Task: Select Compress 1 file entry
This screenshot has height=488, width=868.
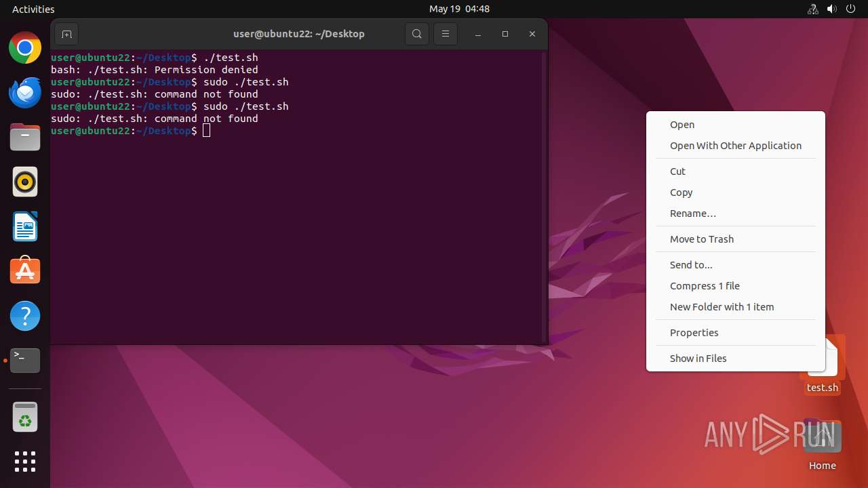Action: coord(736,286)
